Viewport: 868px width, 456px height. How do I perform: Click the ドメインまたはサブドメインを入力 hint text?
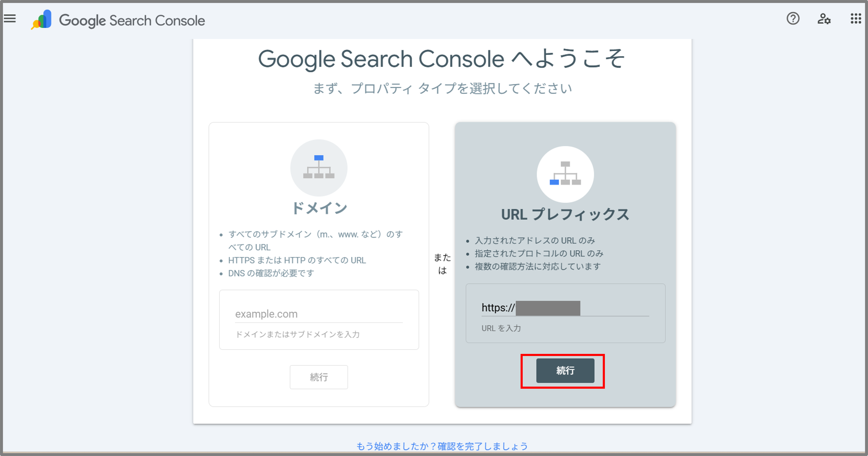coord(298,334)
